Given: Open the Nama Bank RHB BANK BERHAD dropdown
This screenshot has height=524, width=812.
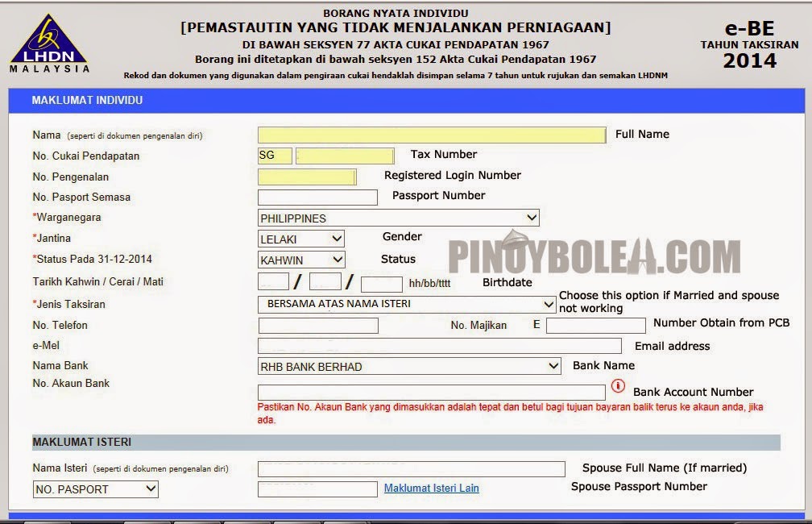Looking at the screenshot, I should [409, 367].
